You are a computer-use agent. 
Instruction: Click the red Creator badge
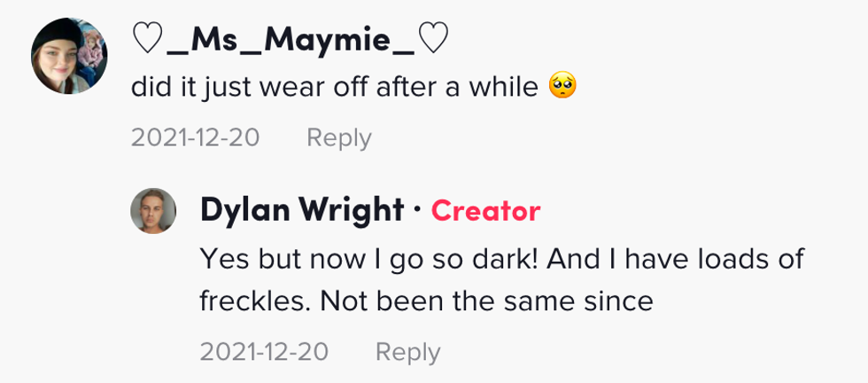485,211
